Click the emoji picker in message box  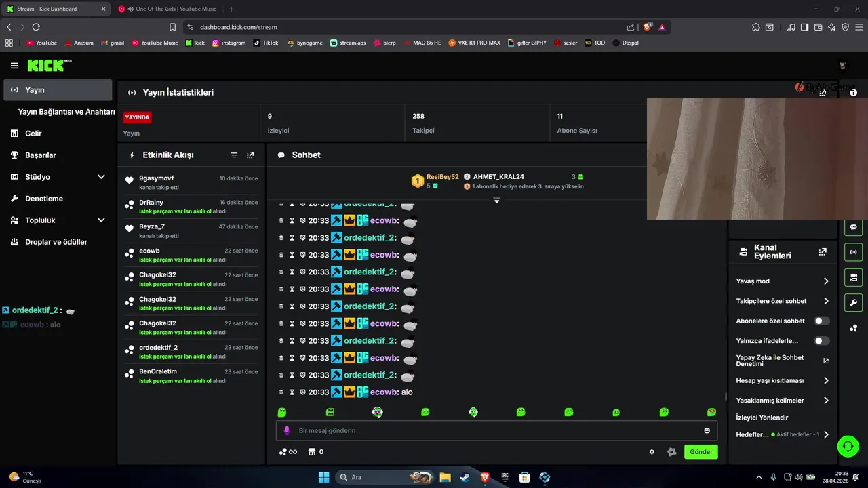click(x=707, y=430)
